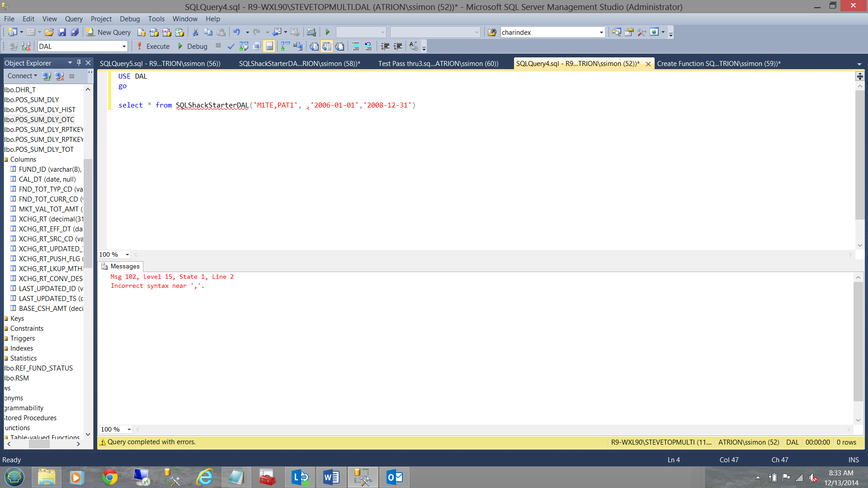The height and width of the screenshot is (488, 868).
Task: Click the Execute button
Action: (x=153, y=46)
